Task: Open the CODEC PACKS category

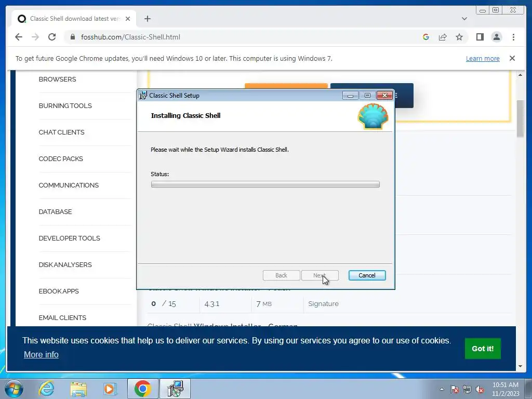Action: (61, 159)
